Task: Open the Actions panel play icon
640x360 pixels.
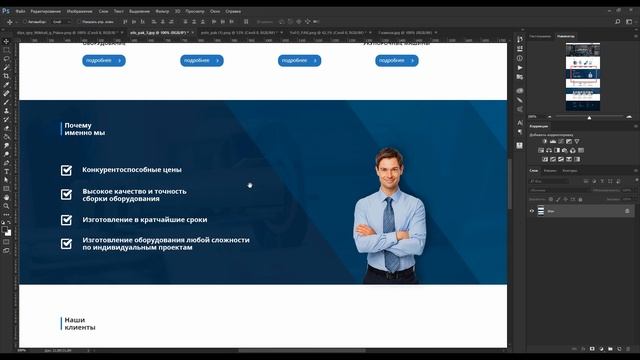Action: 520,68
